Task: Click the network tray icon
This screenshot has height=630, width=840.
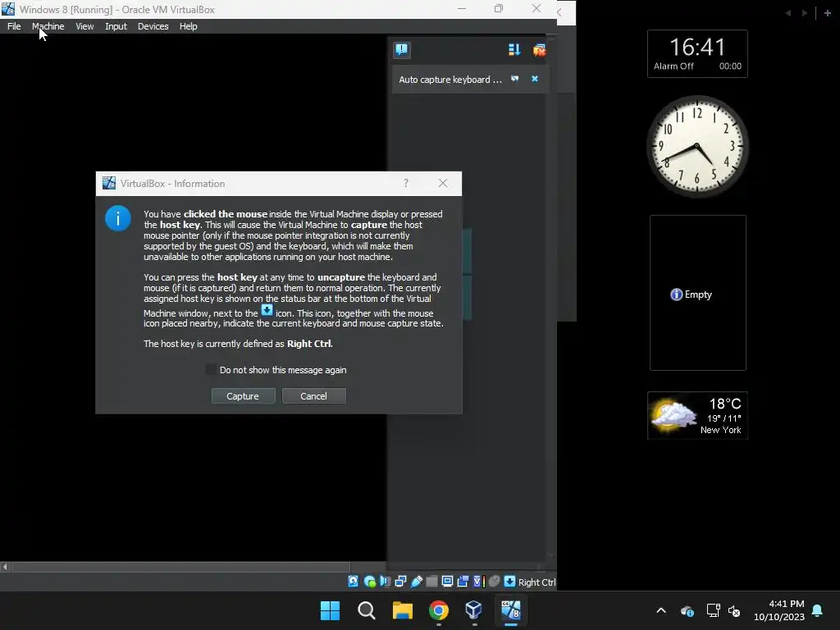Action: (713, 610)
